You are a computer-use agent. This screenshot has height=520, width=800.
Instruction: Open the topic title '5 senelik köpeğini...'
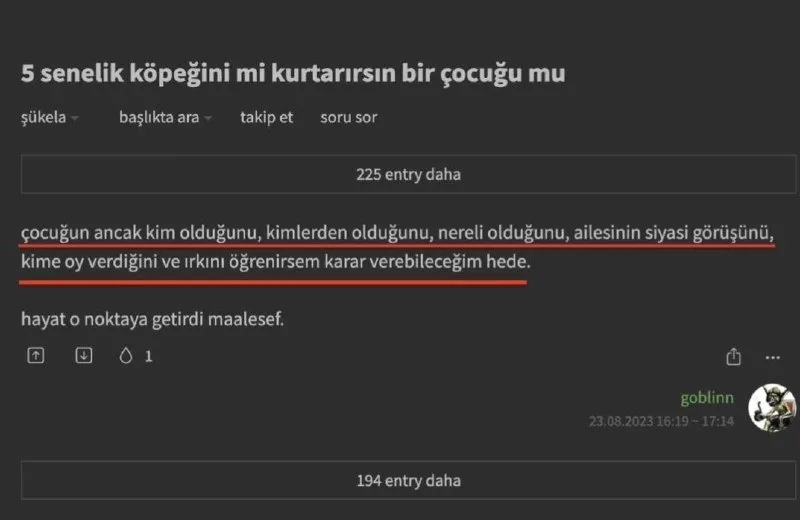coord(293,73)
